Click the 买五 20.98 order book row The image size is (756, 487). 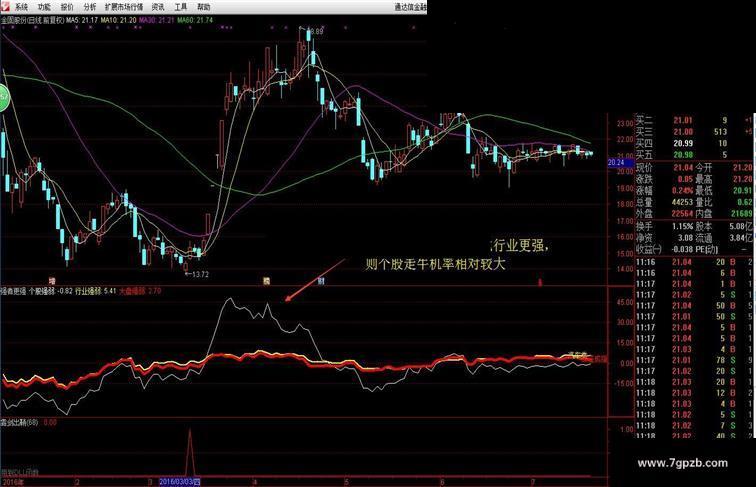point(693,155)
